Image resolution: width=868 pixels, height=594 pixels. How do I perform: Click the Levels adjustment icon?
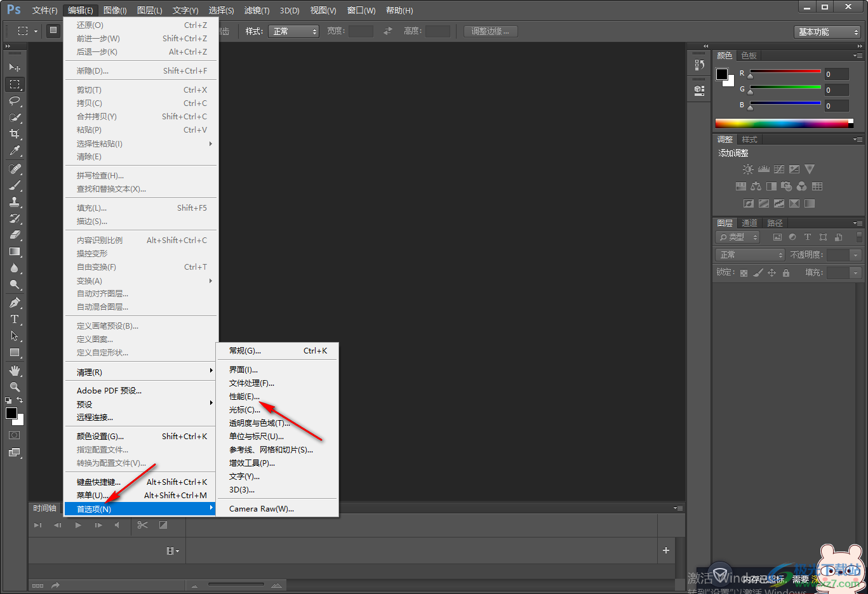tap(764, 169)
